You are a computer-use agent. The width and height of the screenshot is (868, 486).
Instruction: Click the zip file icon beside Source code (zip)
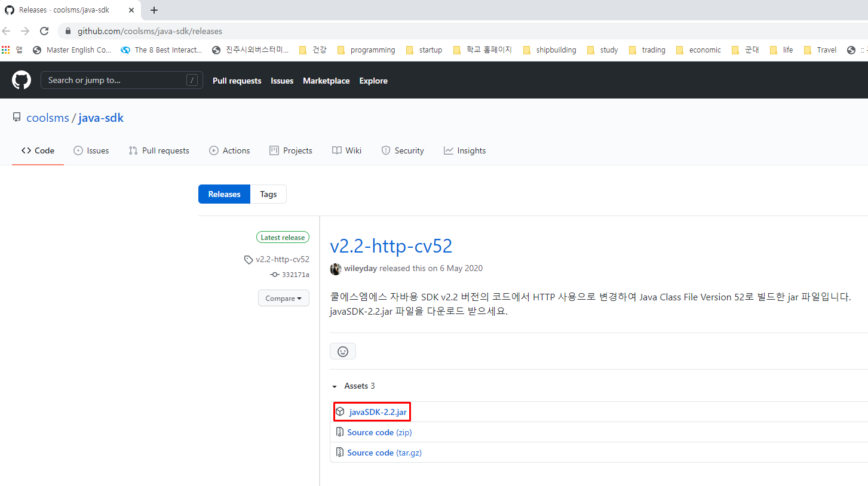[x=340, y=432]
